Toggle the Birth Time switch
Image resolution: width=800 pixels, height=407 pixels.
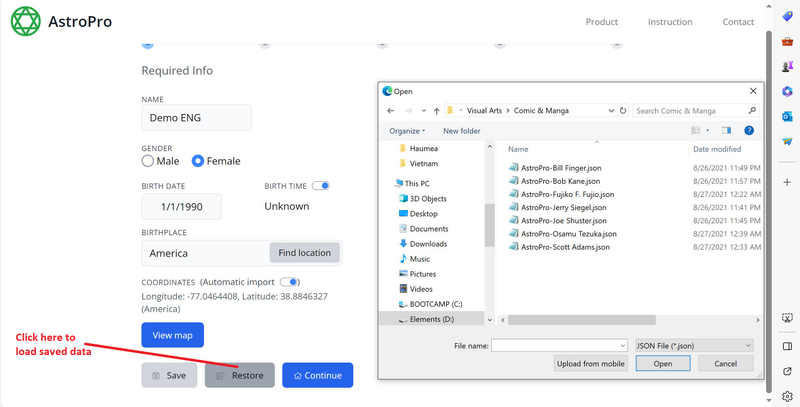pos(321,186)
